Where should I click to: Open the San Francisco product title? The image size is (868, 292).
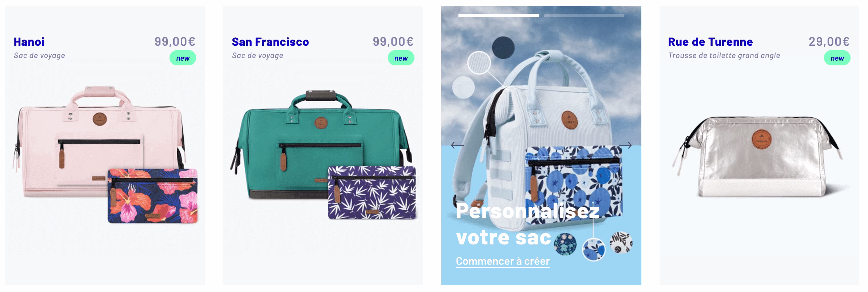tap(270, 42)
